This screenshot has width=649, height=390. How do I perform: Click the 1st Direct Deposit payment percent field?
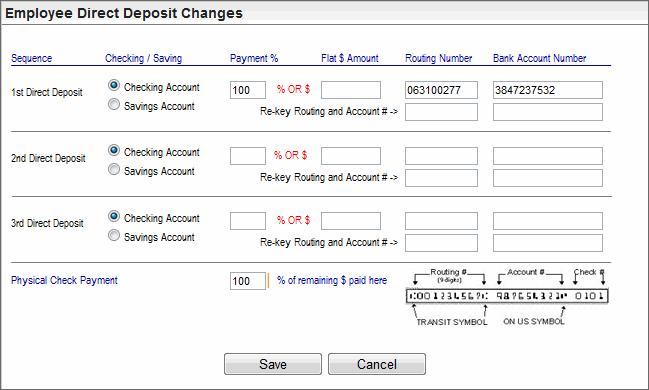click(x=248, y=90)
